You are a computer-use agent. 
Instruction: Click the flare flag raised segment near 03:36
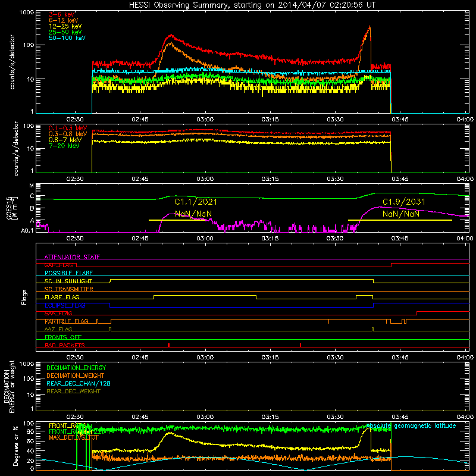pos(364,295)
